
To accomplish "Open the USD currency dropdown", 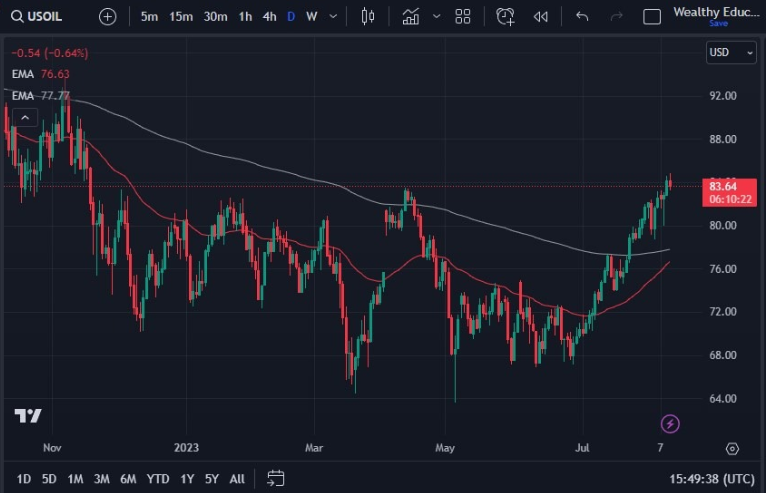I will (730, 52).
